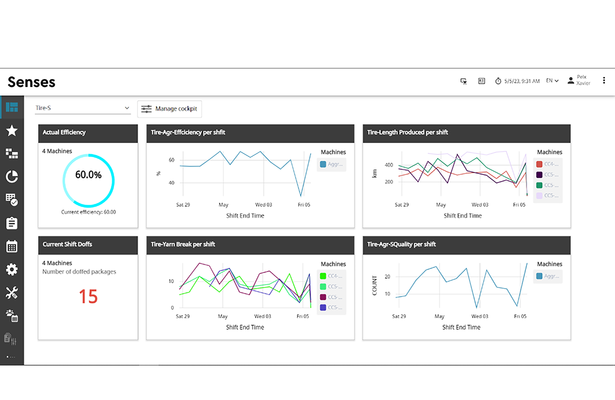Image resolution: width=615 pixels, height=400 pixels.
Task: Open the dashboard cockpit icon in sidebar
Action: click(x=12, y=107)
